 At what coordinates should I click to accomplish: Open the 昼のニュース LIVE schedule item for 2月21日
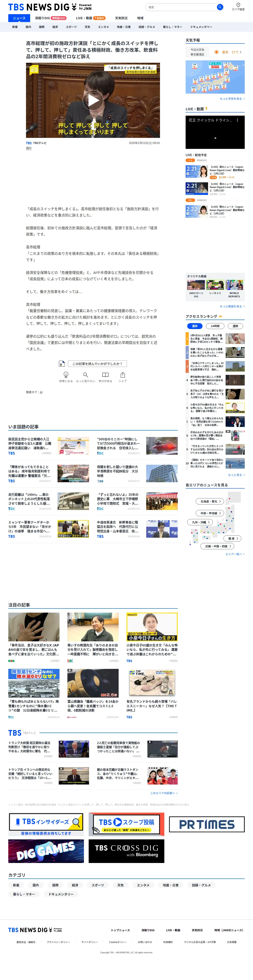[x=215, y=171]
